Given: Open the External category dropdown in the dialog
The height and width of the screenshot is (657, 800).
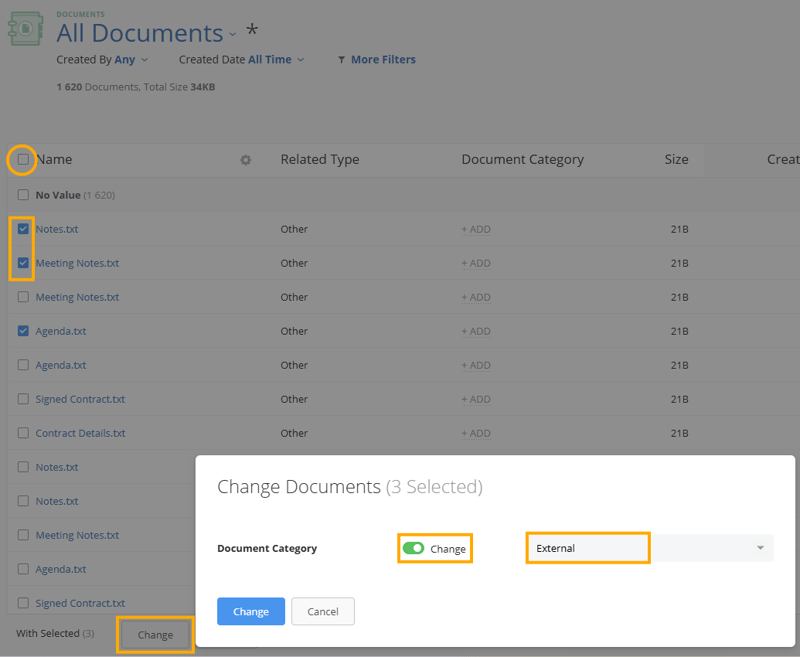Looking at the screenshot, I should 649,548.
